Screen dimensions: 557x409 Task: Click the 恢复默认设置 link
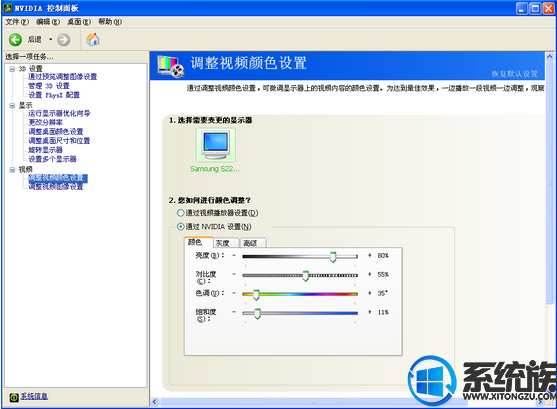(514, 74)
